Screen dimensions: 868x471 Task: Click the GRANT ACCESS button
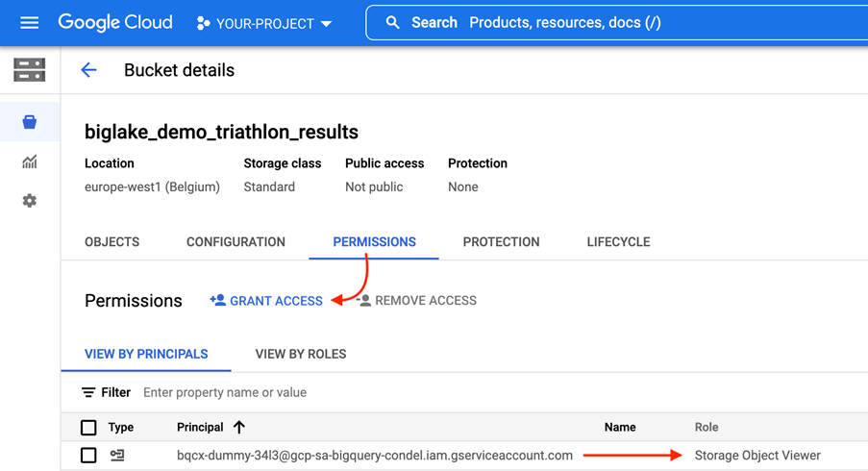click(x=266, y=301)
